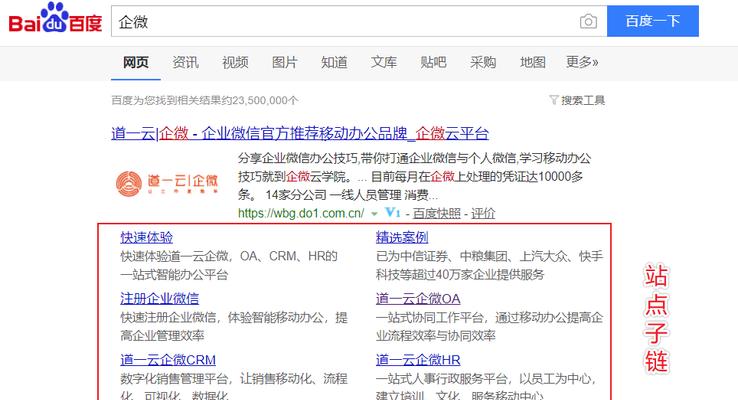Click snippet text 分享企业微信办公技巧

(x=297, y=158)
